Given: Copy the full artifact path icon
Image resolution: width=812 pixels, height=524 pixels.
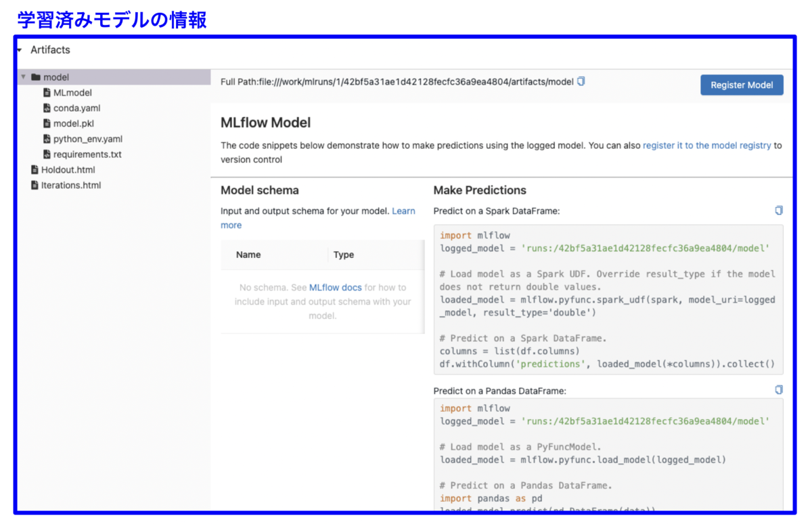Looking at the screenshot, I should tap(581, 81).
